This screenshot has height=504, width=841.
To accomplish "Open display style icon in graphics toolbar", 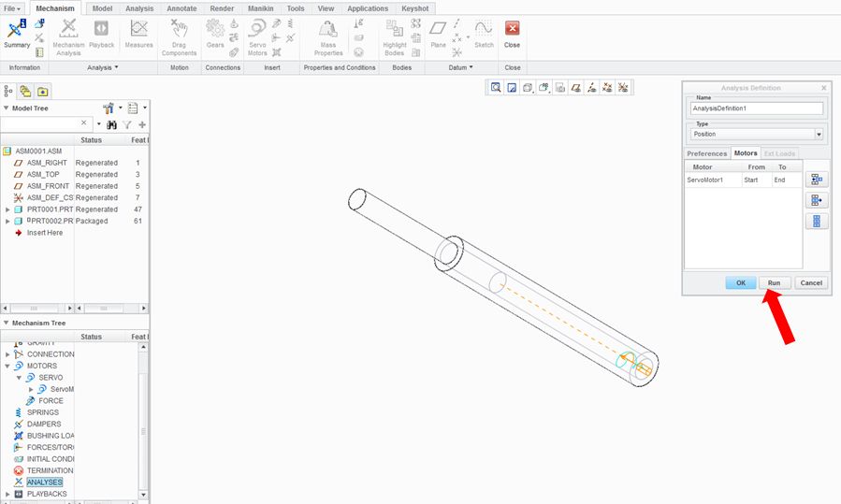I will point(528,87).
